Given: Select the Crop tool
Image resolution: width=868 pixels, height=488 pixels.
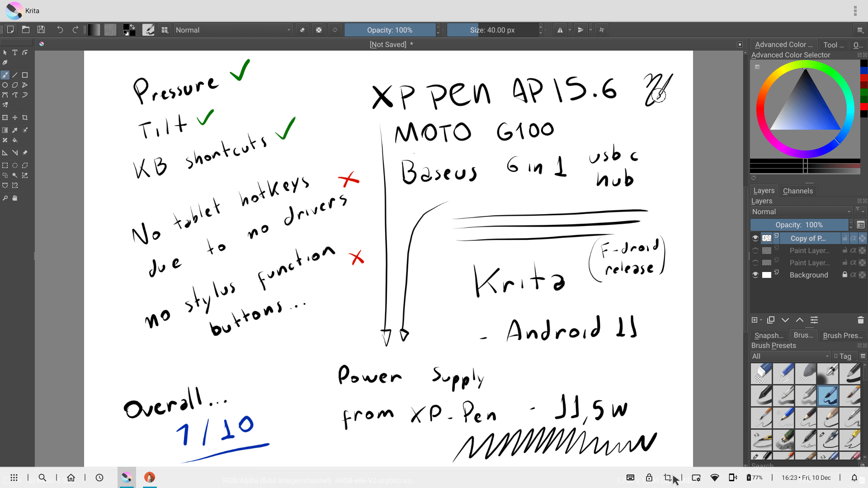Looking at the screenshot, I should [x=25, y=117].
